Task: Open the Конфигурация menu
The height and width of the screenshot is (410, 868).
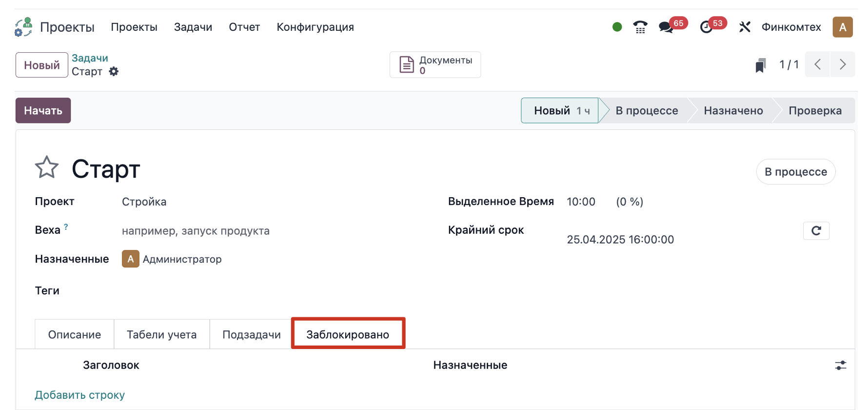Action: tap(316, 27)
